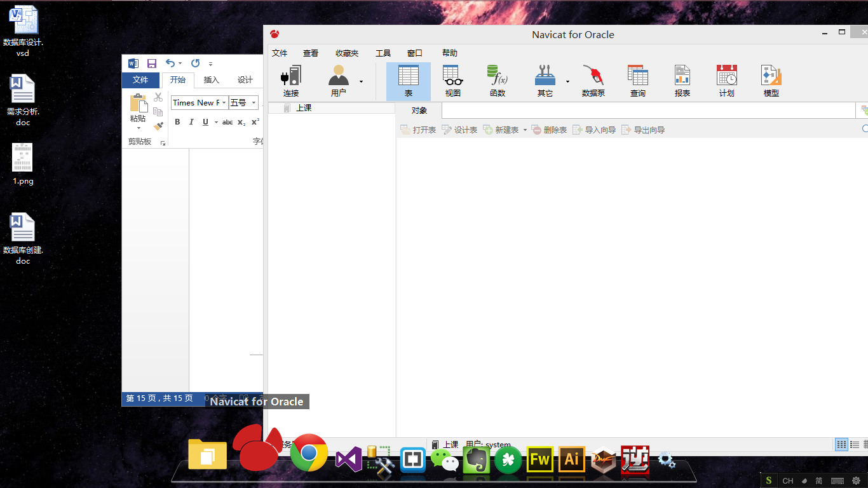Open the 数据库设计.vsd desktop file
The image size is (868, 488).
pos(23,31)
